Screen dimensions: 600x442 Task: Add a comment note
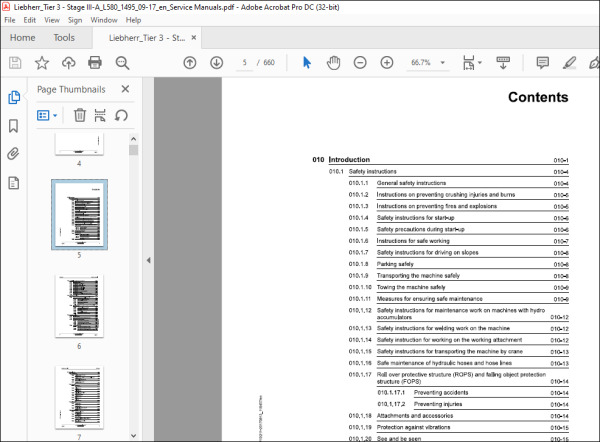coord(543,62)
